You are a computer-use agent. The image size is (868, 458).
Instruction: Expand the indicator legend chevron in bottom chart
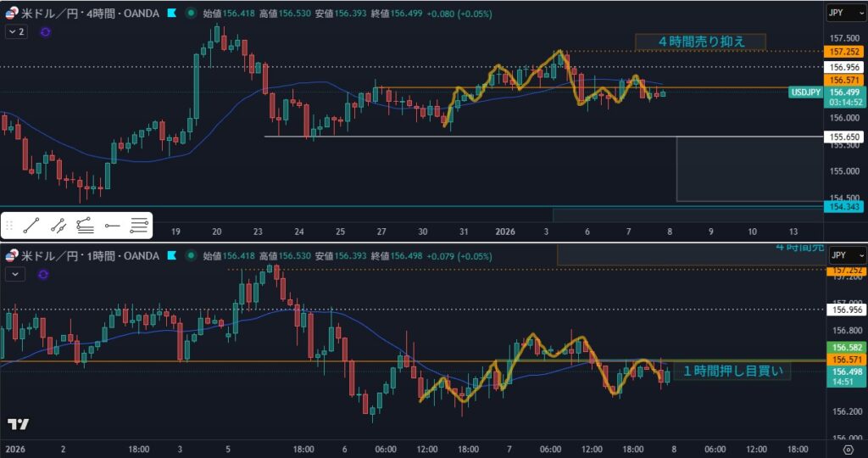17,273
